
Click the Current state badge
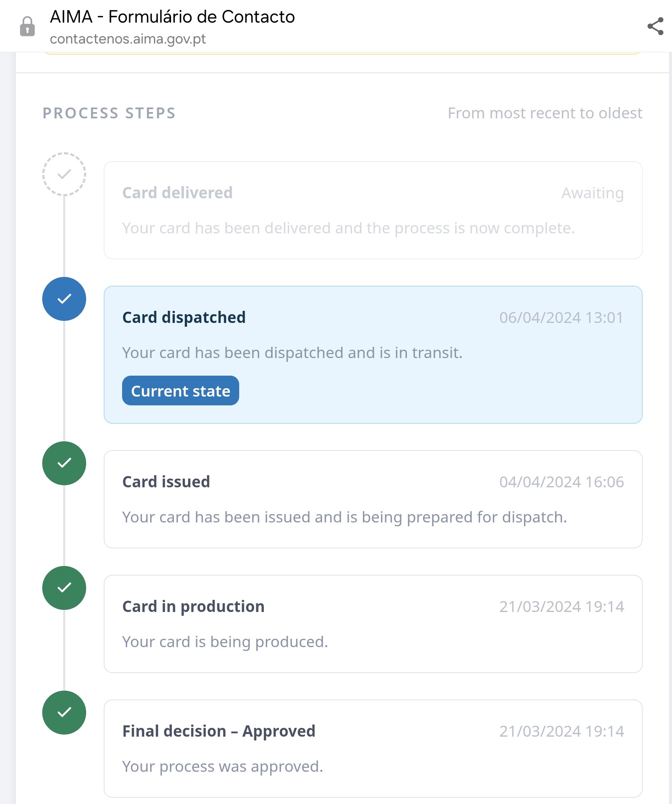click(x=181, y=391)
